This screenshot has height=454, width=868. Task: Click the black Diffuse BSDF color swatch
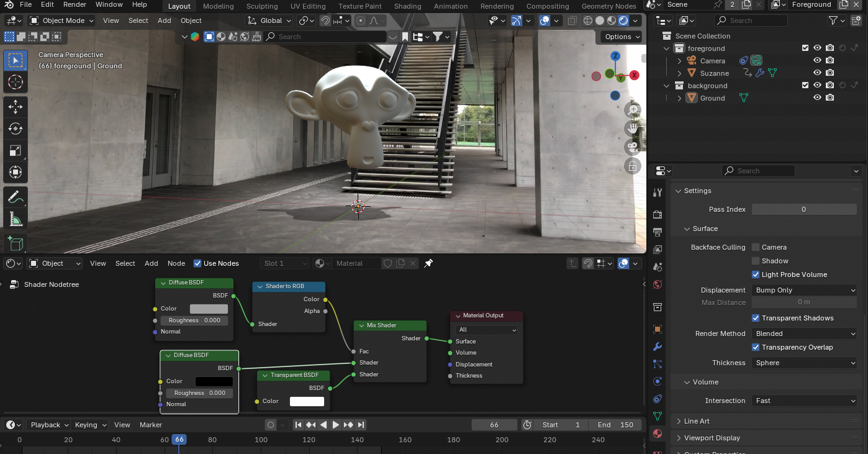tap(214, 381)
